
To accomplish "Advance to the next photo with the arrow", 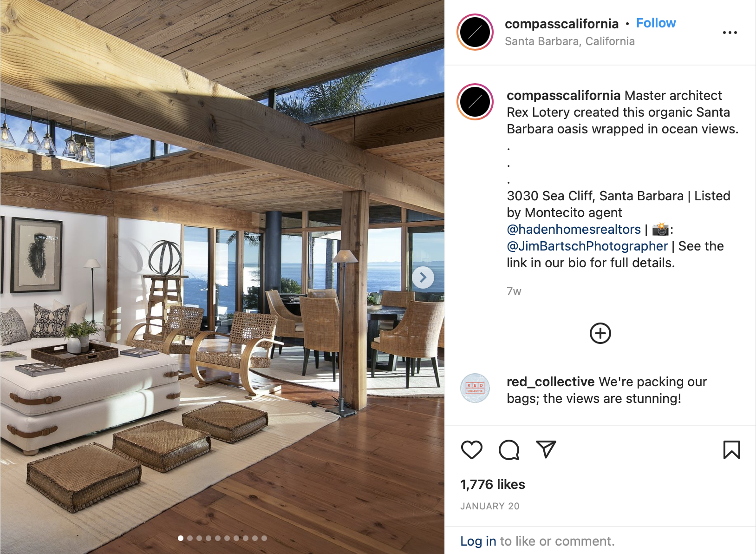I will [423, 277].
